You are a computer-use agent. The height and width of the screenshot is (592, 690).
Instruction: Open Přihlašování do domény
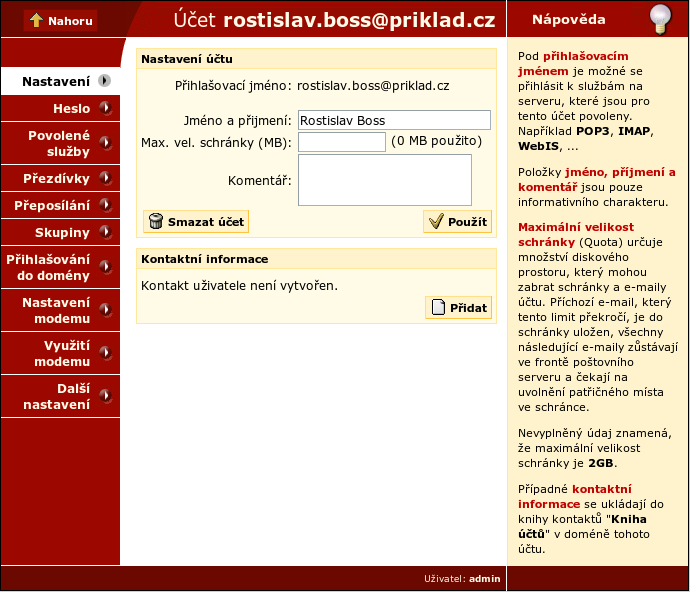60,267
